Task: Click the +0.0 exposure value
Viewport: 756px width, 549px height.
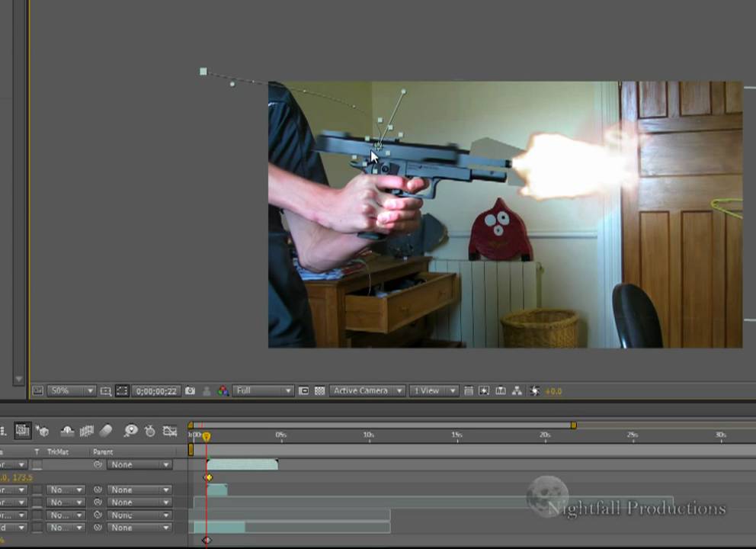Action: pyautogui.click(x=553, y=391)
